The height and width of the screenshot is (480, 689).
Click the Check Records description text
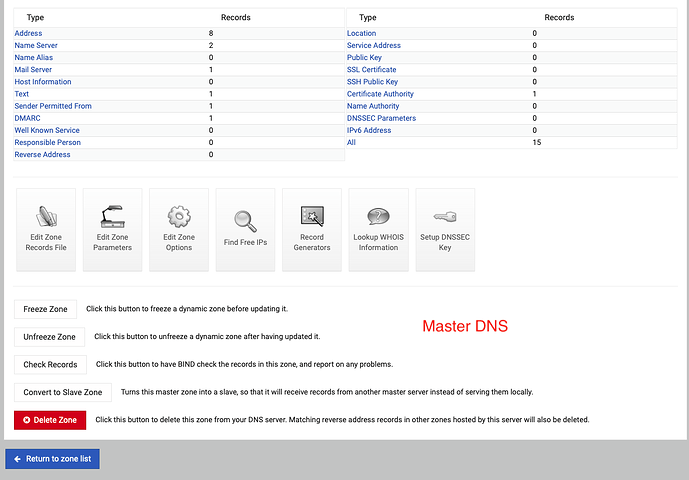click(244, 364)
